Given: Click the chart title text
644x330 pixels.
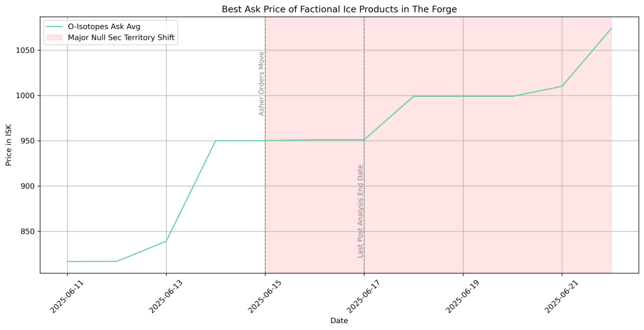Looking at the screenshot, I should (339, 9).
